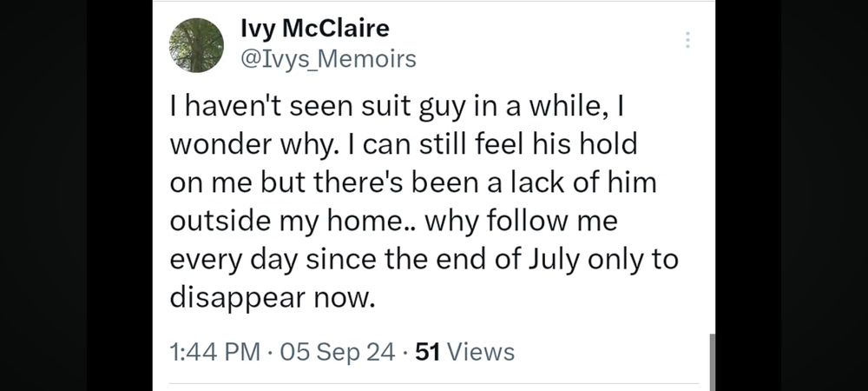
Task: Open the tweet's three-dot more options menu
Action: [688, 40]
